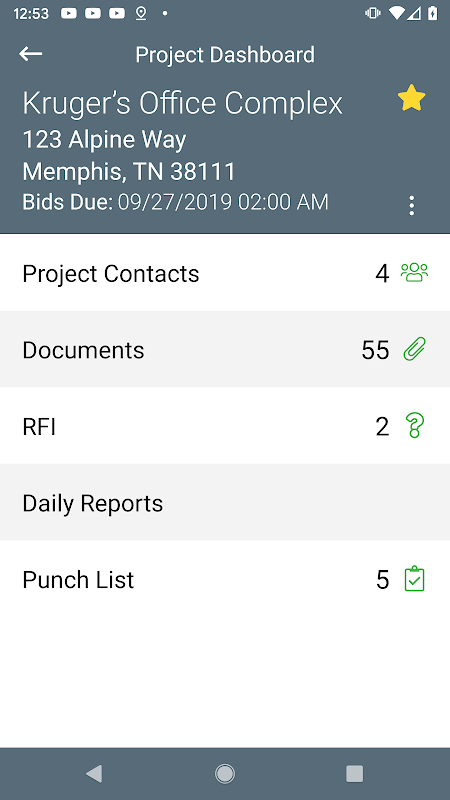This screenshot has width=450, height=800.
Task: Tap the green paperclip documents icon
Action: 414,349
